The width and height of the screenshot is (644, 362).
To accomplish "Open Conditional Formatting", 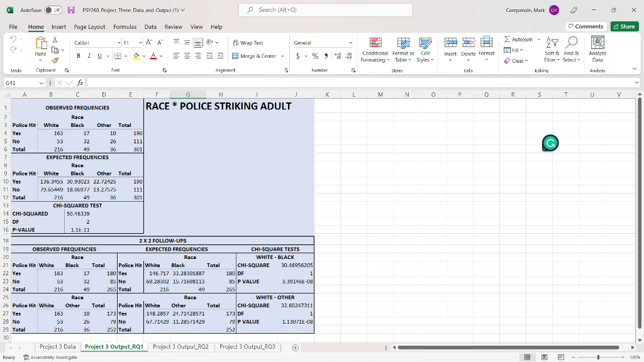I will point(375,50).
